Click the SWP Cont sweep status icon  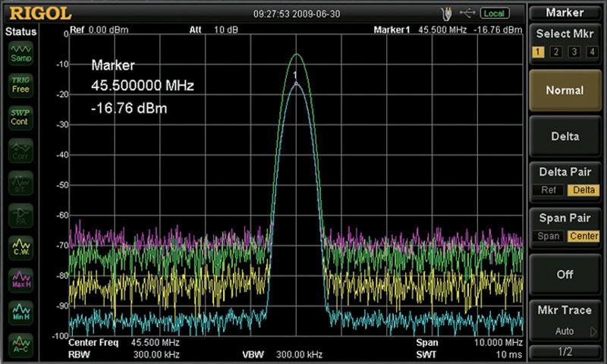click(x=21, y=118)
